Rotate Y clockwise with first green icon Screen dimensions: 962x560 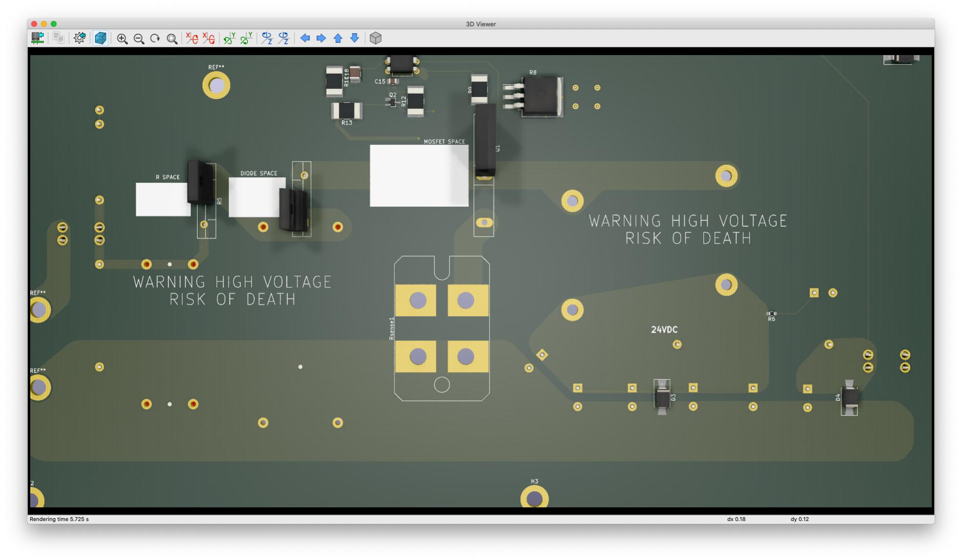229,38
